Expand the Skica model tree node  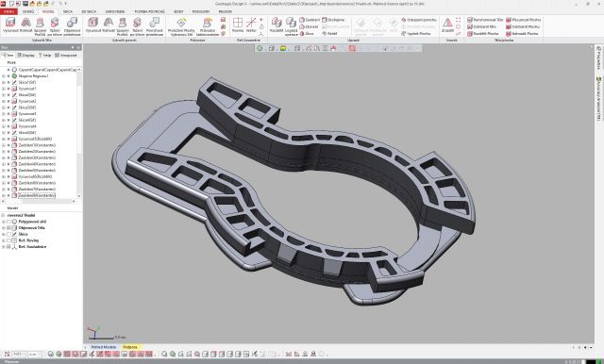point(4,234)
